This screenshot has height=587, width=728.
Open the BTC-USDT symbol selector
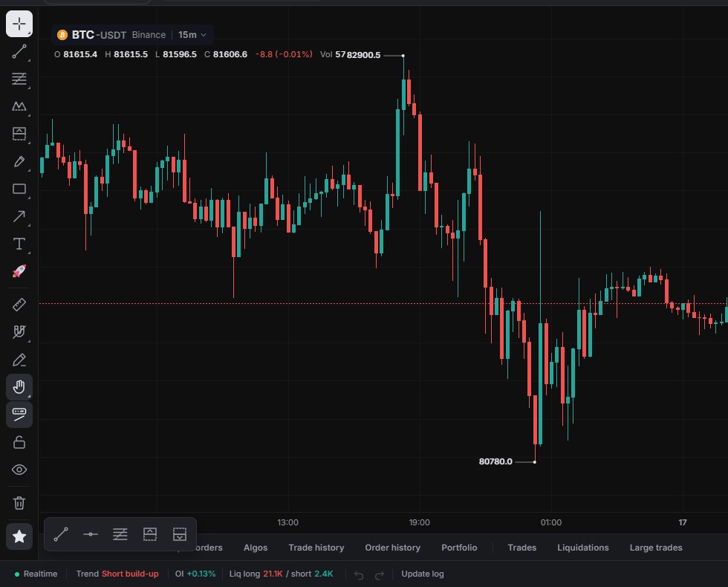pos(98,35)
